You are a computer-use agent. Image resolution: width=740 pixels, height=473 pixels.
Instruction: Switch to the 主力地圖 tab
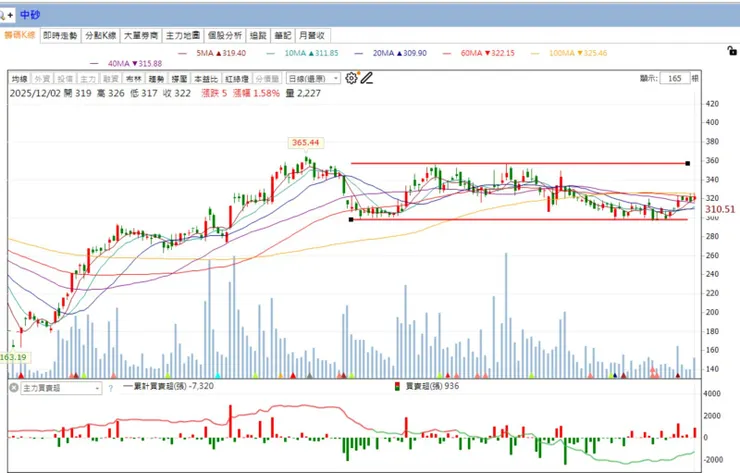point(183,35)
